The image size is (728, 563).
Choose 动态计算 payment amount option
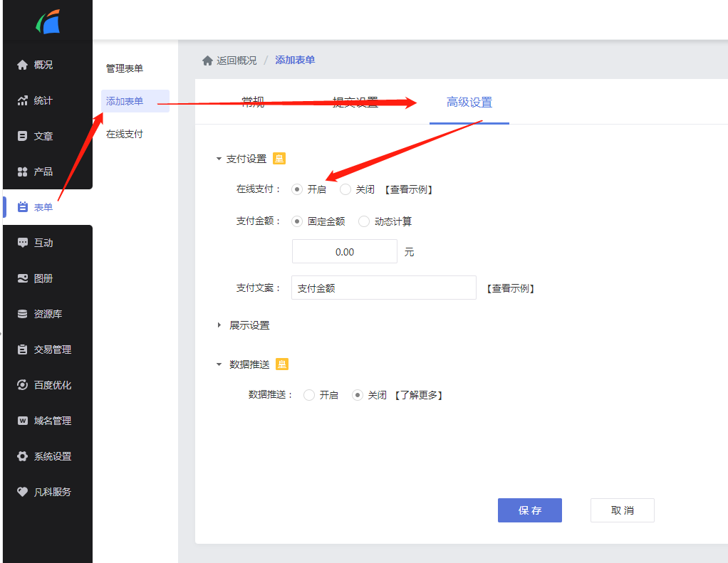click(x=364, y=221)
